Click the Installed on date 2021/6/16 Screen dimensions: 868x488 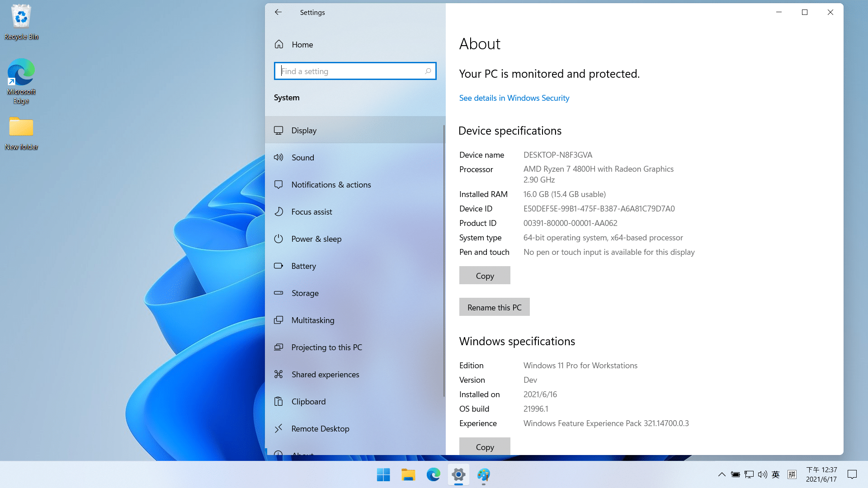pyautogui.click(x=540, y=394)
